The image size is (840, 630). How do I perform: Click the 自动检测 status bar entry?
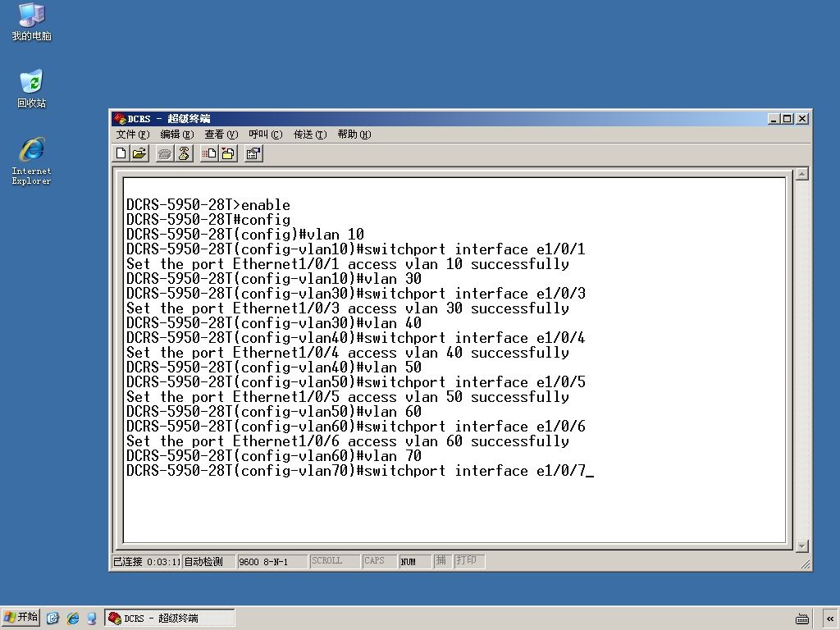point(208,561)
